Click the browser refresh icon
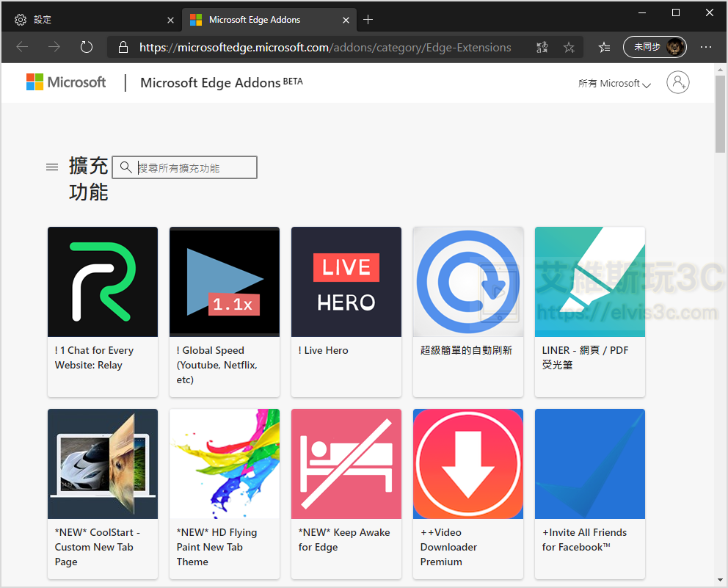Image resolution: width=728 pixels, height=588 pixels. click(x=87, y=48)
